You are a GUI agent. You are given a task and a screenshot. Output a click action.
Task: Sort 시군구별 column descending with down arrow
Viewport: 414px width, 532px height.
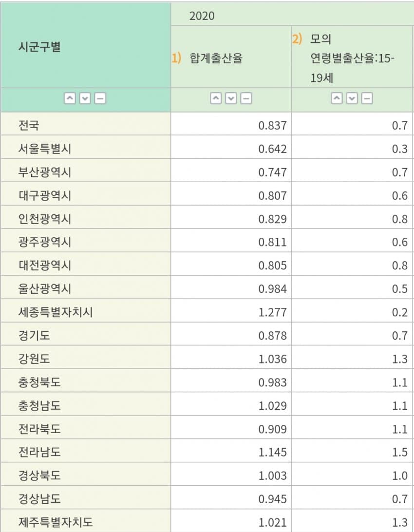tap(85, 99)
